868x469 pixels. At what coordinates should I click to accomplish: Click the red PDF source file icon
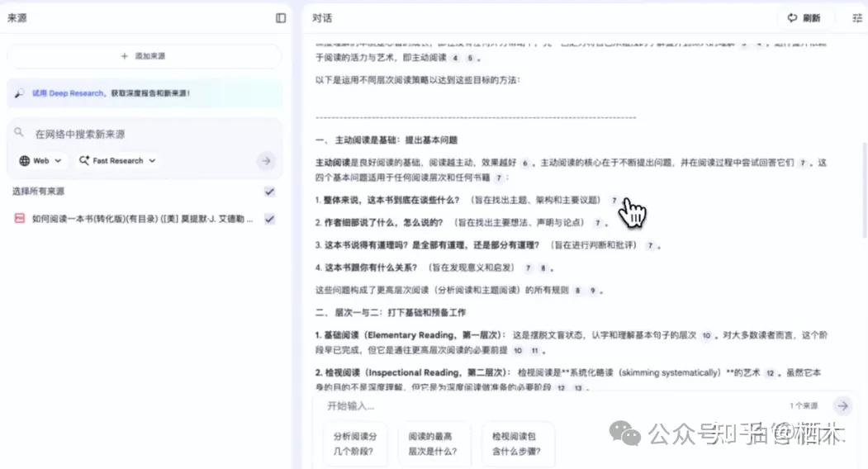19,219
